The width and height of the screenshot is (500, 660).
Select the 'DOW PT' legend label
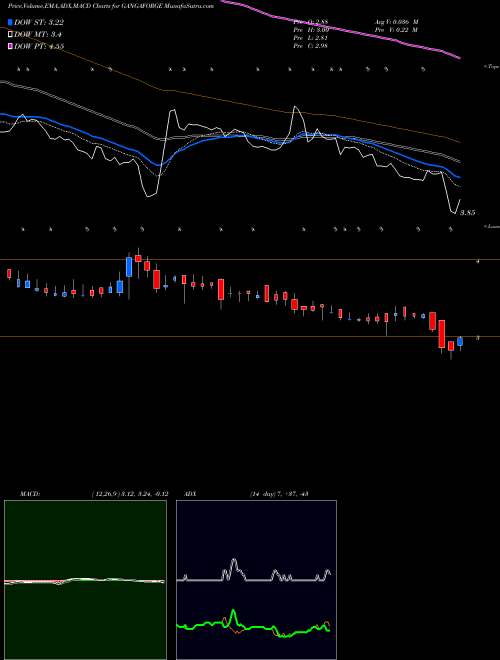tap(39, 46)
